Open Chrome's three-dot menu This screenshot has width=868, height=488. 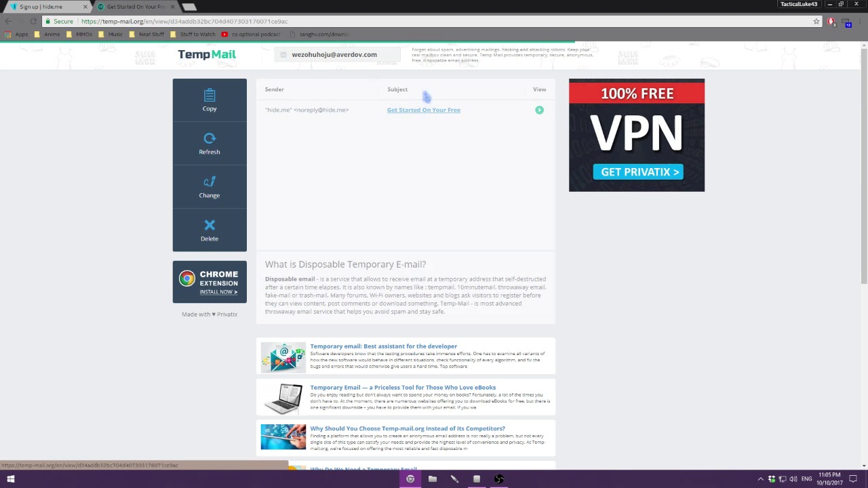860,22
